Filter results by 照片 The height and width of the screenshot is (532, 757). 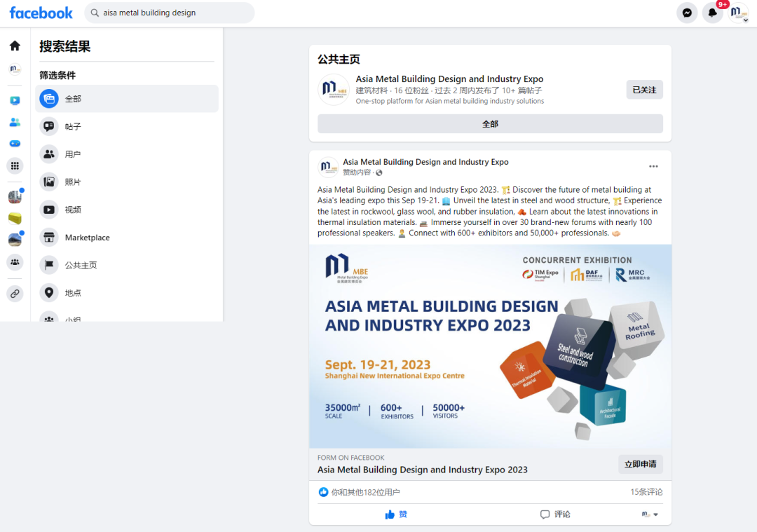point(127,182)
